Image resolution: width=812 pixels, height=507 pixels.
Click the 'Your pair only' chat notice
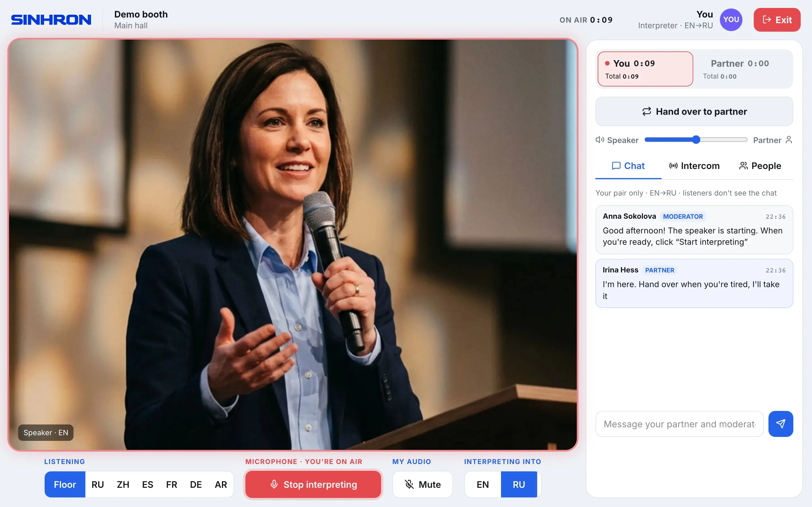686,193
